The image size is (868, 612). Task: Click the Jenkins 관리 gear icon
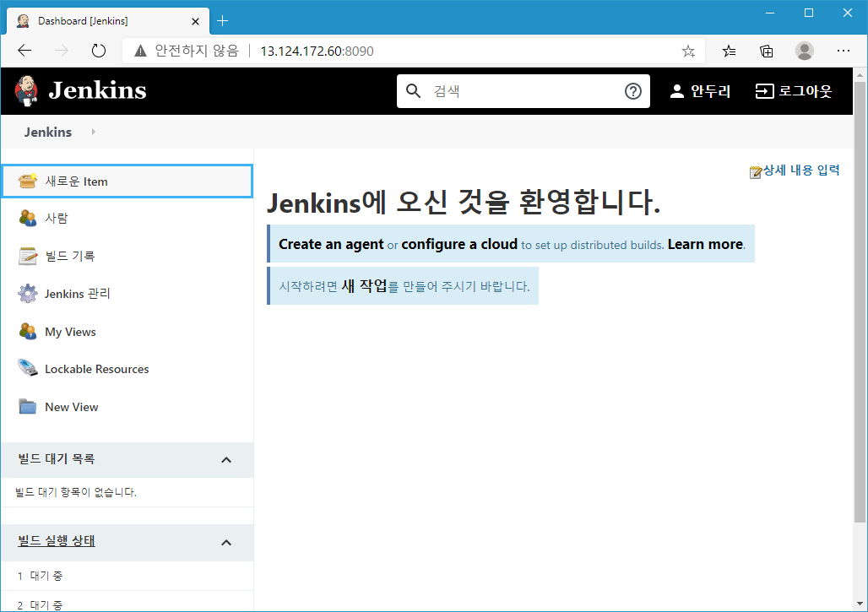click(x=27, y=293)
